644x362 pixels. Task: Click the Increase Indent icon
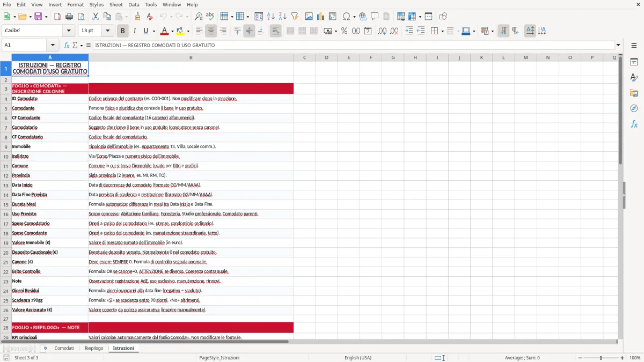click(409, 31)
